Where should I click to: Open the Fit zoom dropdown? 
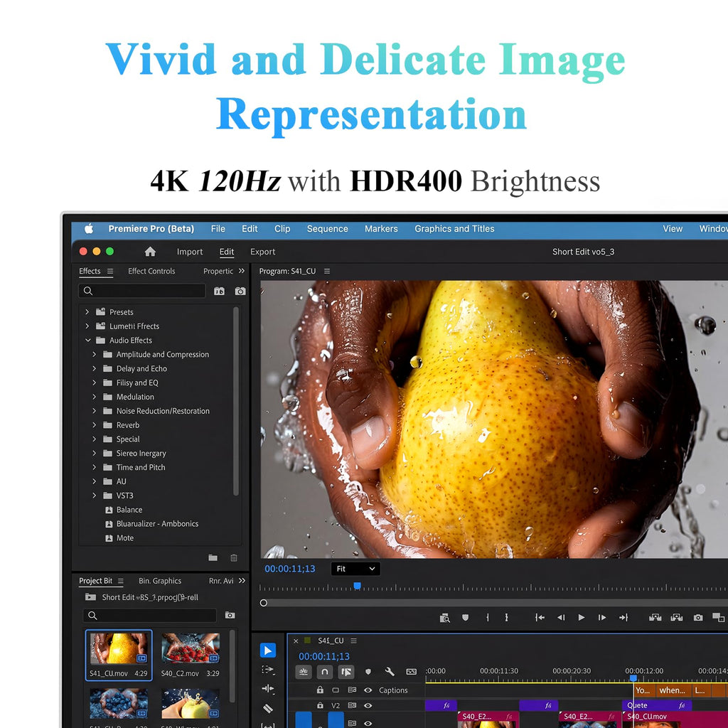(355, 569)
